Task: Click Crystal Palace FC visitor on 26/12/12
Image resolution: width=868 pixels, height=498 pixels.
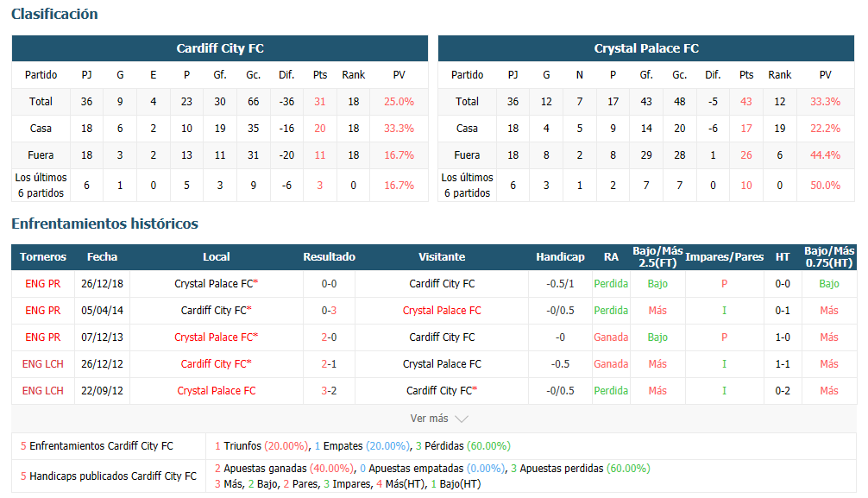Action: (442, 364)
